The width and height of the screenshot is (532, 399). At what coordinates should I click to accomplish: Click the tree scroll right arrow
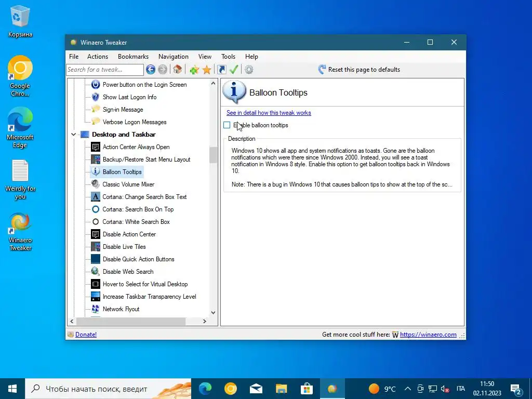pyautogui.click(x=204, y=321)
